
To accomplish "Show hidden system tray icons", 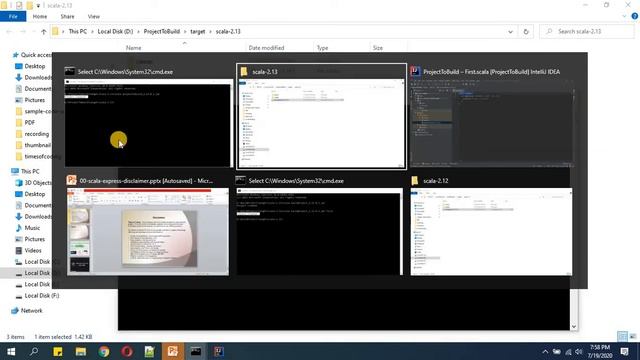I will 545,351.
